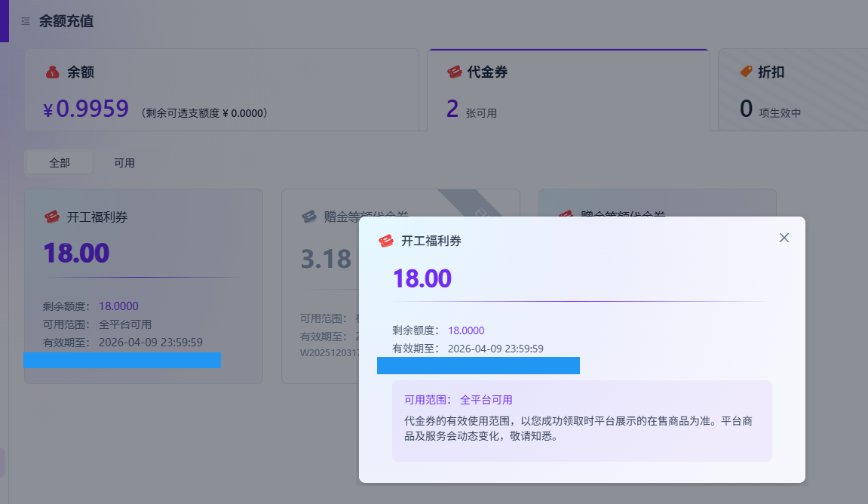
Task: Close the 开工福利券 detail popup
Action: pyautogui.click(x=784, y=238)
